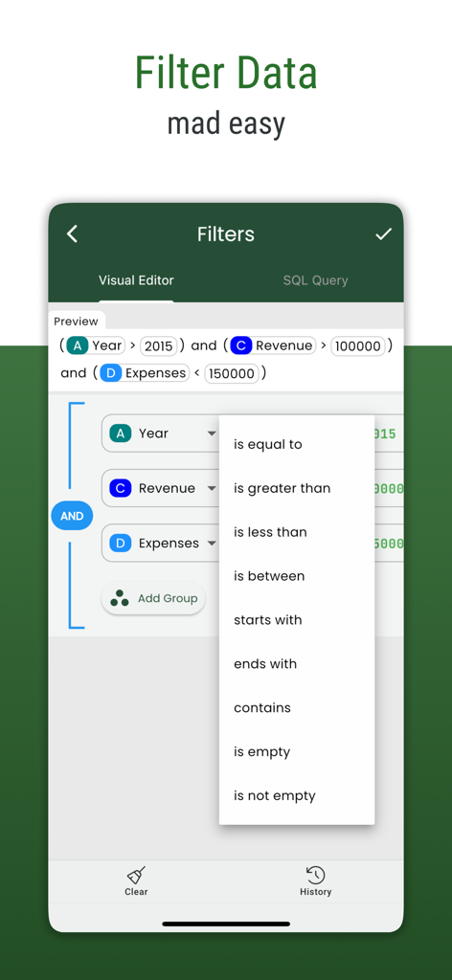Switch to the Visual Editor tab
The width and height of the screenshot is (452, 980).
(136, 280)
